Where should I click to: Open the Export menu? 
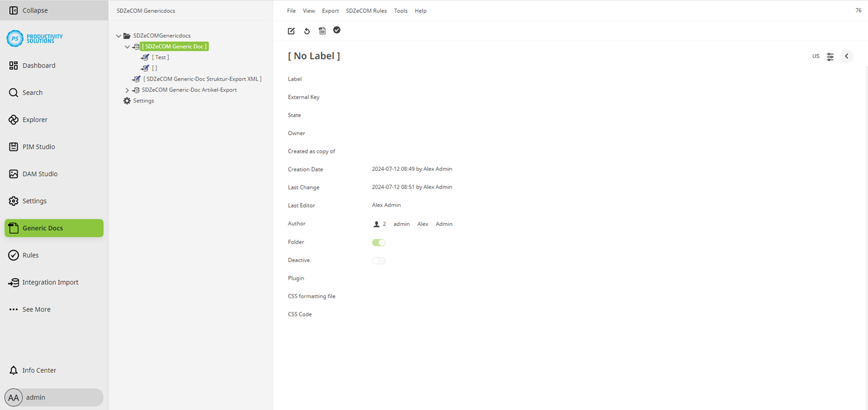[330, 10]
